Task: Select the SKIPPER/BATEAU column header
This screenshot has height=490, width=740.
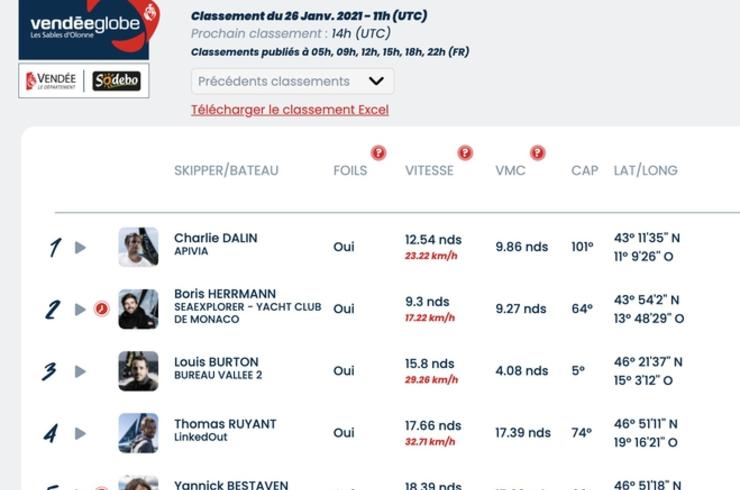Action: click(x=226, y=170)
